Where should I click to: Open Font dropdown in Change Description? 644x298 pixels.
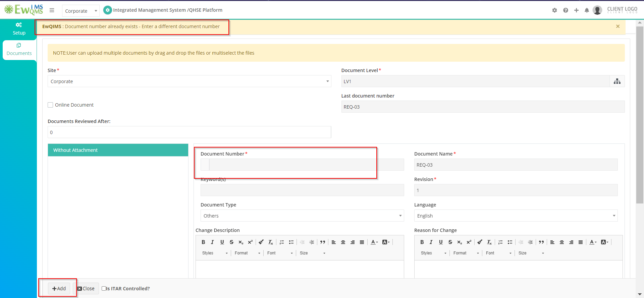tap(280, 253)
